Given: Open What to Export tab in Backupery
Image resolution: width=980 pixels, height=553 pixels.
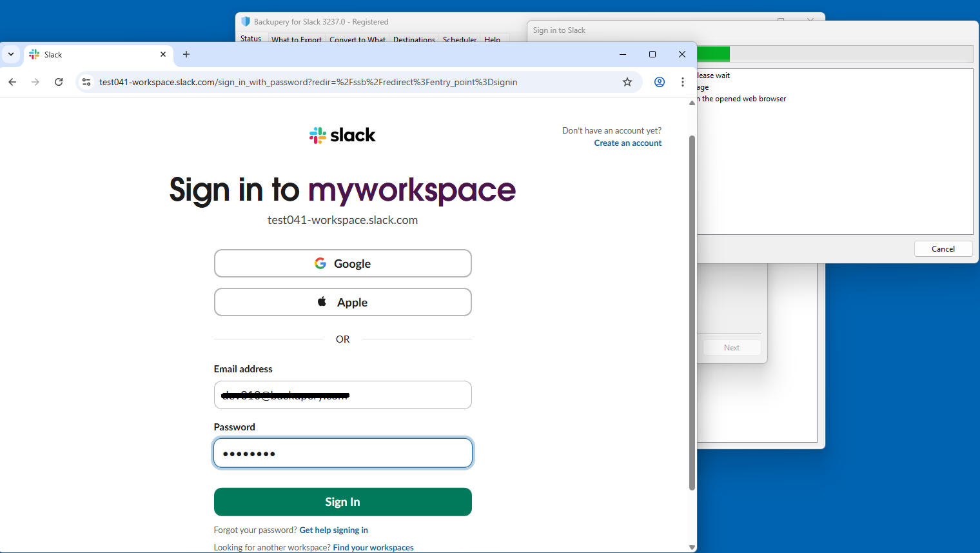Looking at the screenshot, I should tap(297, 39).
